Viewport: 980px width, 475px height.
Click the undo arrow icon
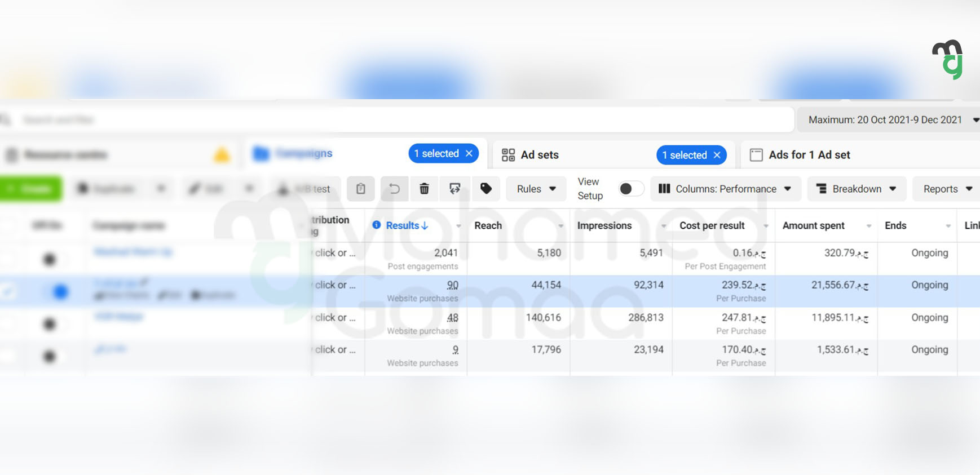click(x=394, y=189)
